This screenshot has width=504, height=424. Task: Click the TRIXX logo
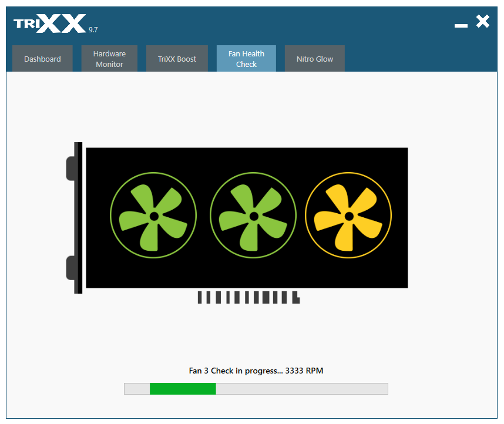coord(50,23)
